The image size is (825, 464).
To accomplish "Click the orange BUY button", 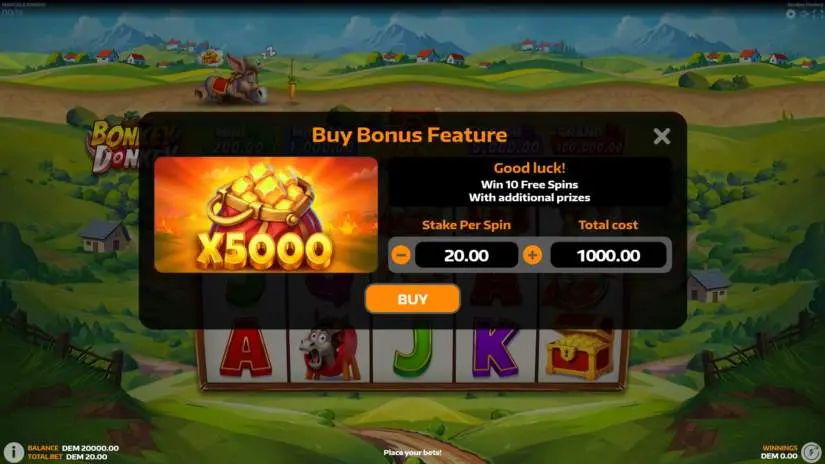I will click(412, 299).
